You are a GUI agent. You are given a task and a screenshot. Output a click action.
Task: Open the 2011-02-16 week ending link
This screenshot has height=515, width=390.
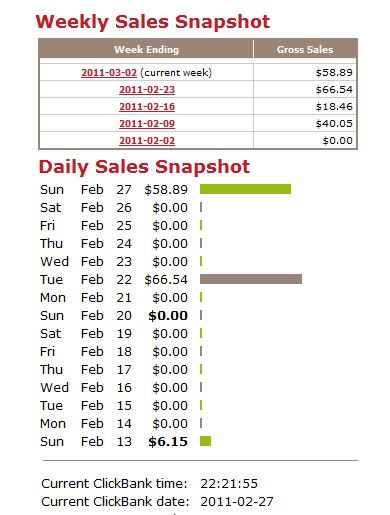[x=147, y=107]
